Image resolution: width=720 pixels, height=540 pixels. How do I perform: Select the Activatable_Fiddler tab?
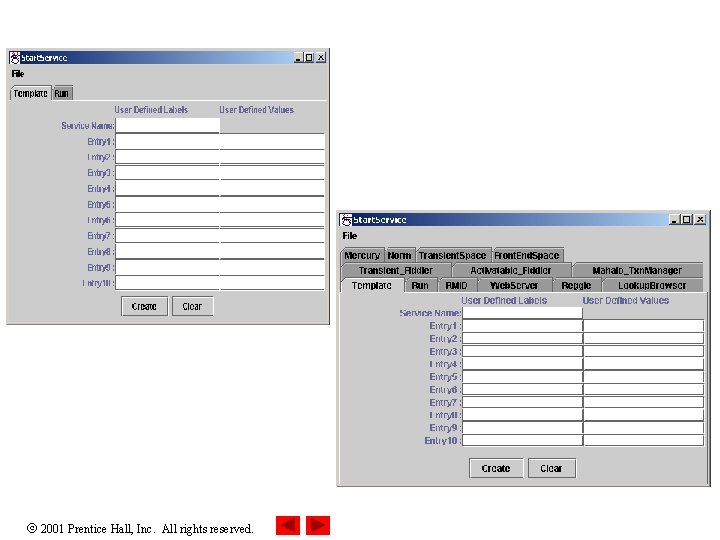pos(511,270)
